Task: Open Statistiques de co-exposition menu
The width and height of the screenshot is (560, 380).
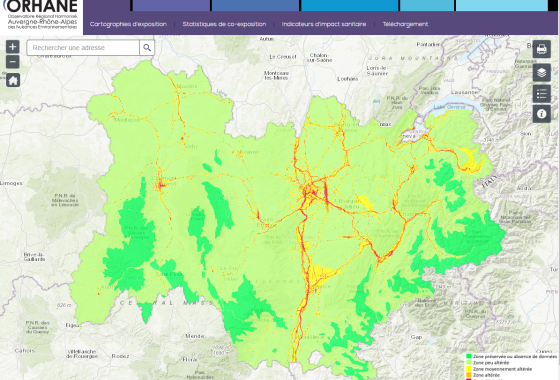Action: tap(224, 24)
